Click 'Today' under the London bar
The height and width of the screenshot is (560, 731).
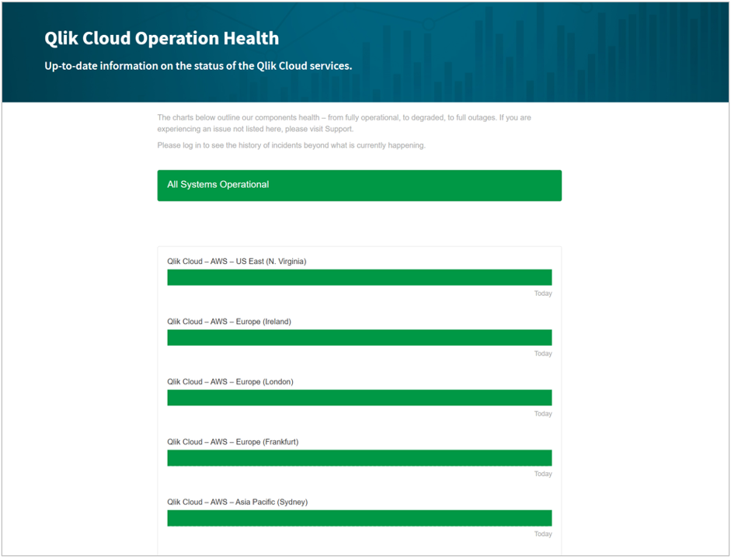(542, 414)
